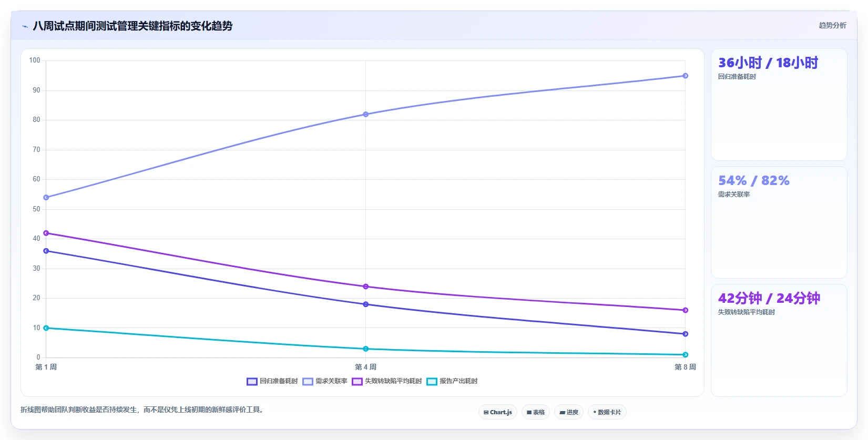Screen dimensions: 868x440
Task: Select 需求关联率 data point at 第 4 周
Action: pyautogui.click(x=366, y=114)
